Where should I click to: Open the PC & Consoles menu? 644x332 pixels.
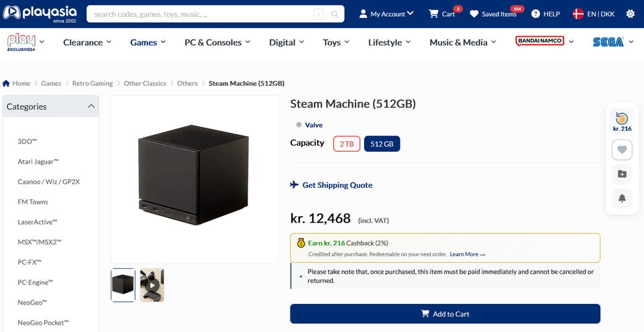tap(217, 42)
